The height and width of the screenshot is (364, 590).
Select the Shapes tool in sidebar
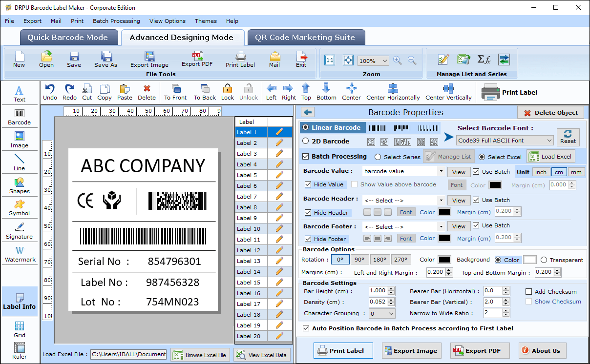(x=20, y=185)
